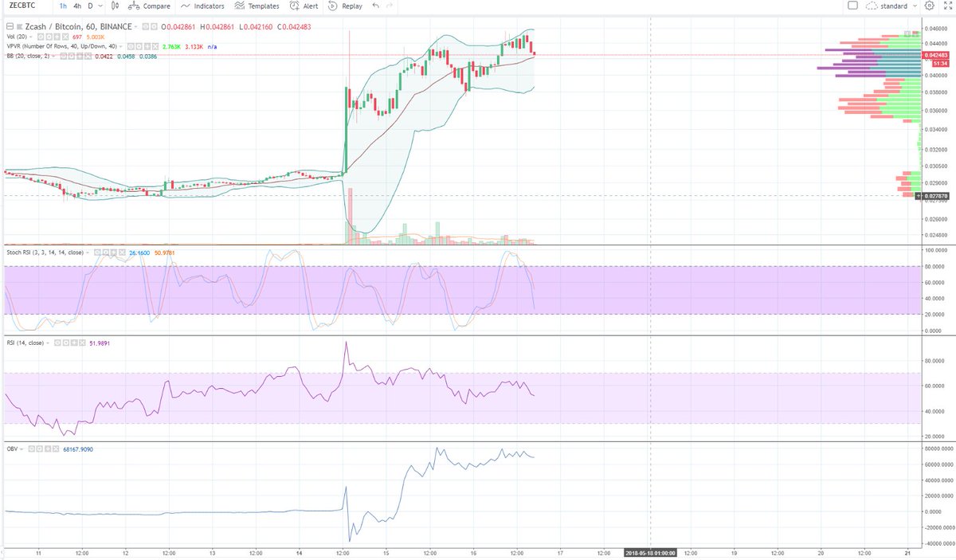The image size is (956, 560).
Task: Click the 0.042483 current price label
Action: click(934, 54)
